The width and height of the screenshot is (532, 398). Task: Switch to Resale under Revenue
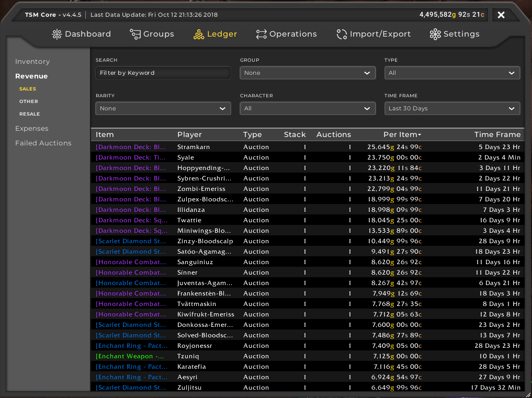[x=30, y=114]
